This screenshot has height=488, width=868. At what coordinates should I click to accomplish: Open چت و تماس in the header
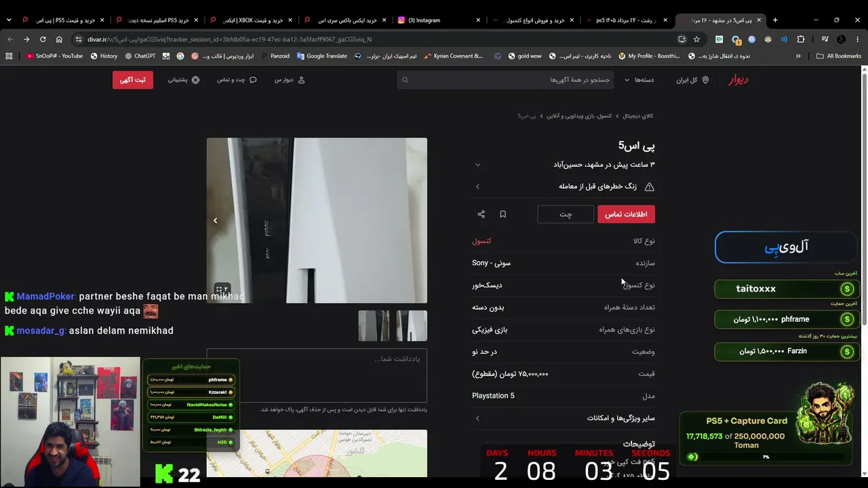coord(237,80)
